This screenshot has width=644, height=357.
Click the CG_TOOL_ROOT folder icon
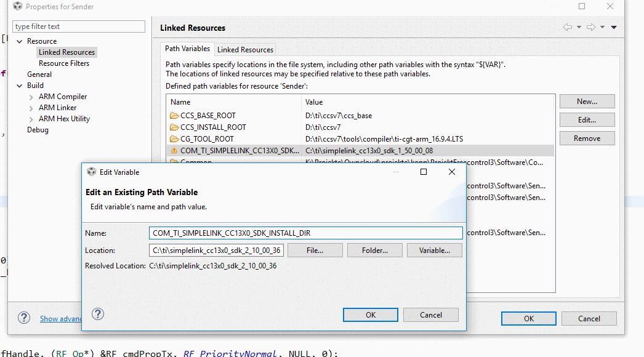(x=174, y=139)
